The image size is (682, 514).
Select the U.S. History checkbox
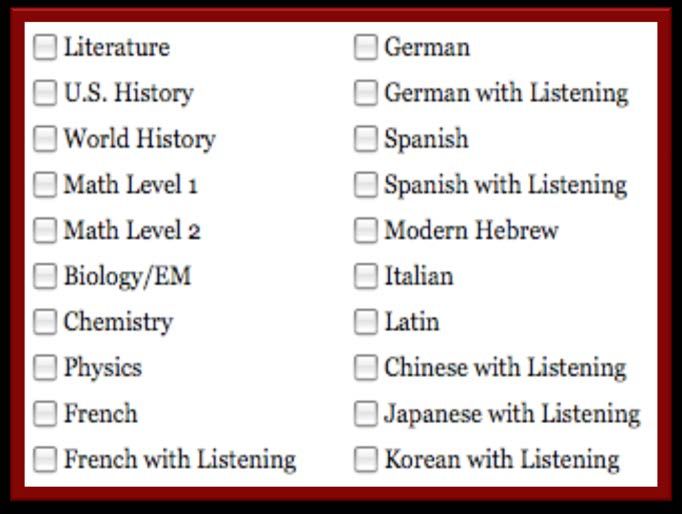pos(45,93)
